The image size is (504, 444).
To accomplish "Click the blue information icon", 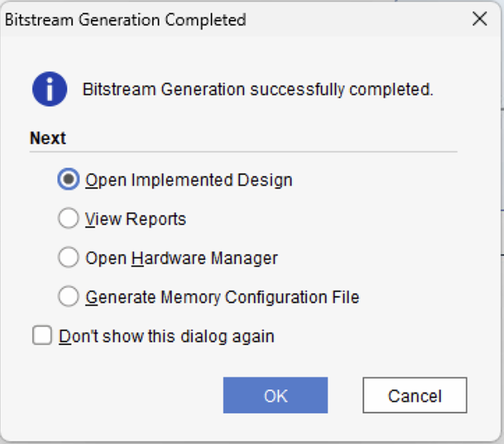I will pos(49,89).
